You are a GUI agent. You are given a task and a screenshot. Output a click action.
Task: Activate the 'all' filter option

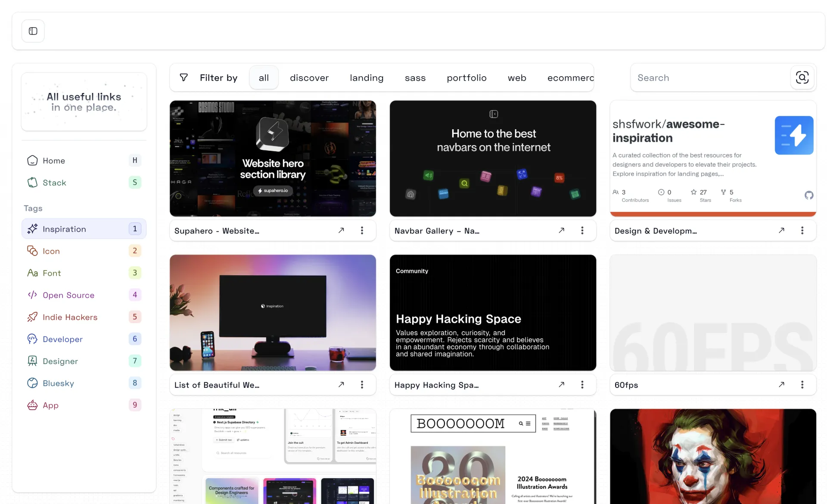pyautogui.click(x=264, y=78)
